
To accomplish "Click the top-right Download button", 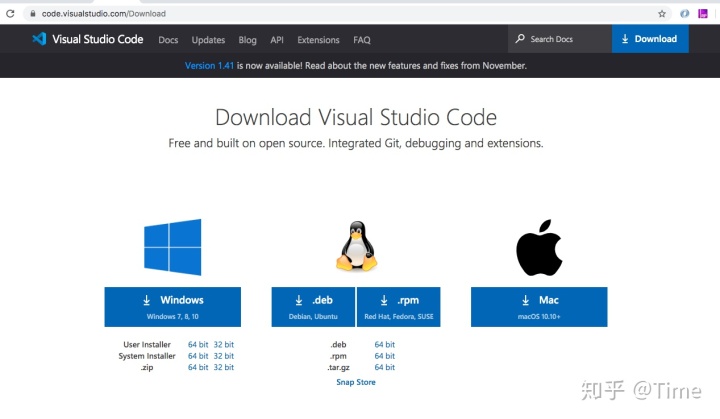I will pyautogui.click(x=650, y=39).
